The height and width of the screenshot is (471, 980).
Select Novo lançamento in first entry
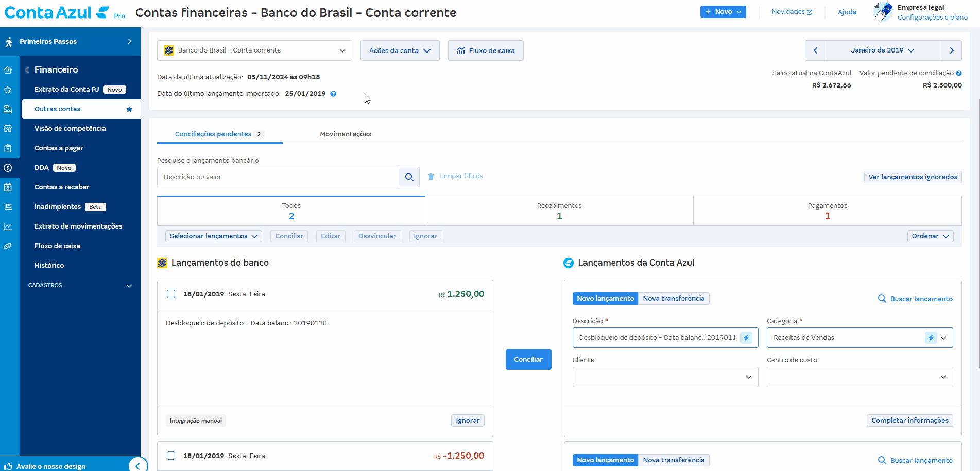(606, 299)
